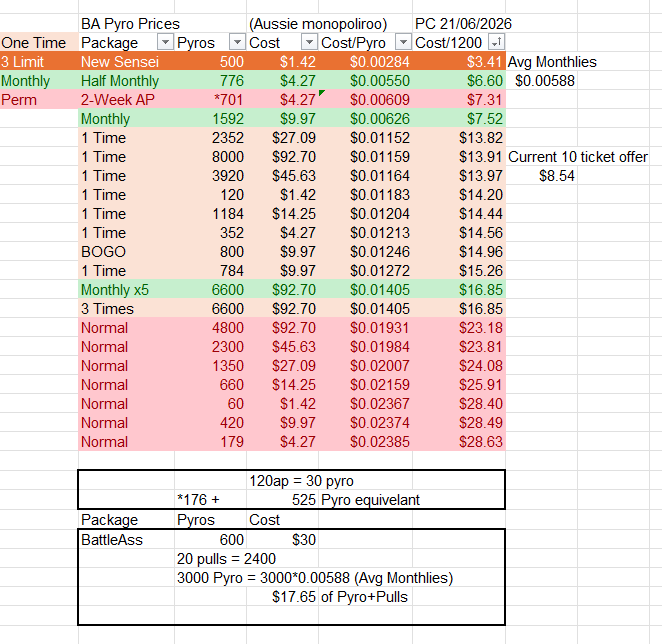This screenshot has width=662, height=644.
Task: Select the '20 pulls = 2400' cell
Action: point(226,559)
